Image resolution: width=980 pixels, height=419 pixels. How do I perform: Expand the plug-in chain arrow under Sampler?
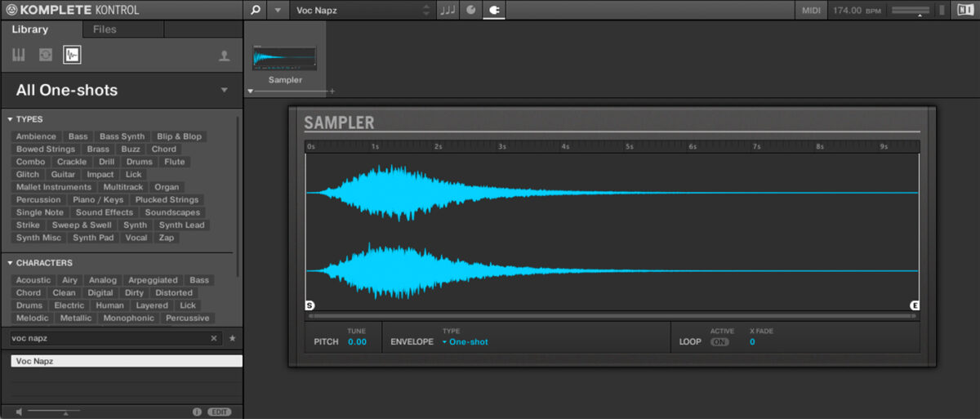[x=251, y=91]
